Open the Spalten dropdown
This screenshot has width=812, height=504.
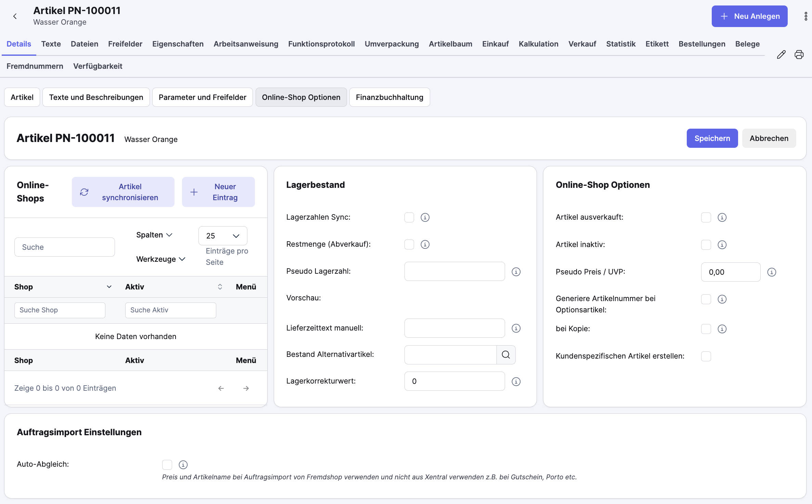[x=154, y=235]
